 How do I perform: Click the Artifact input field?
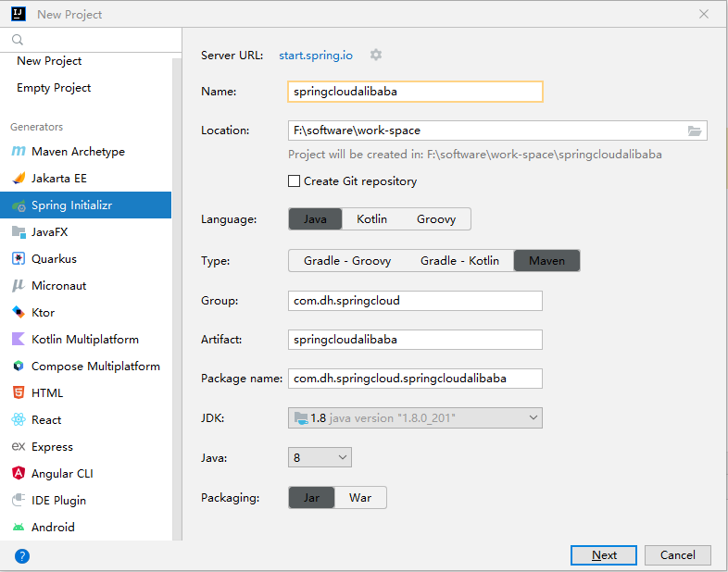[x=415, y=340]
